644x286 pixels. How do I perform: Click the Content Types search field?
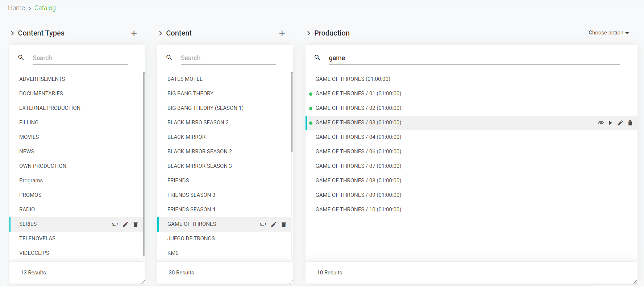click(80, 58)
